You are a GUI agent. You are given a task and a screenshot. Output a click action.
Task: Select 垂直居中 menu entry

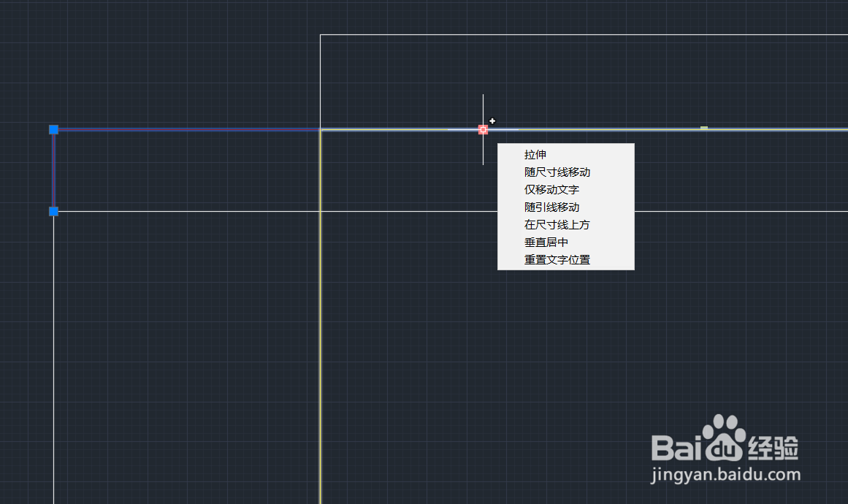[x=565, y=243]
